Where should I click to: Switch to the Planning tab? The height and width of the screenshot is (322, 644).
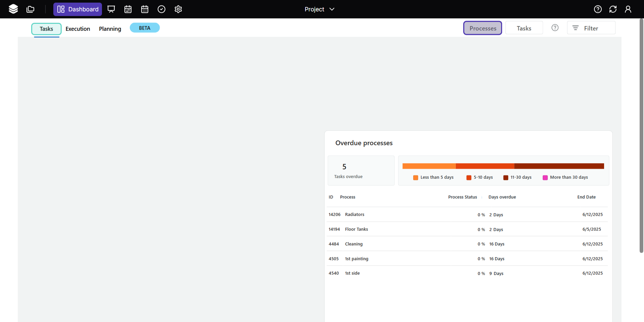[x=110, y=29]
